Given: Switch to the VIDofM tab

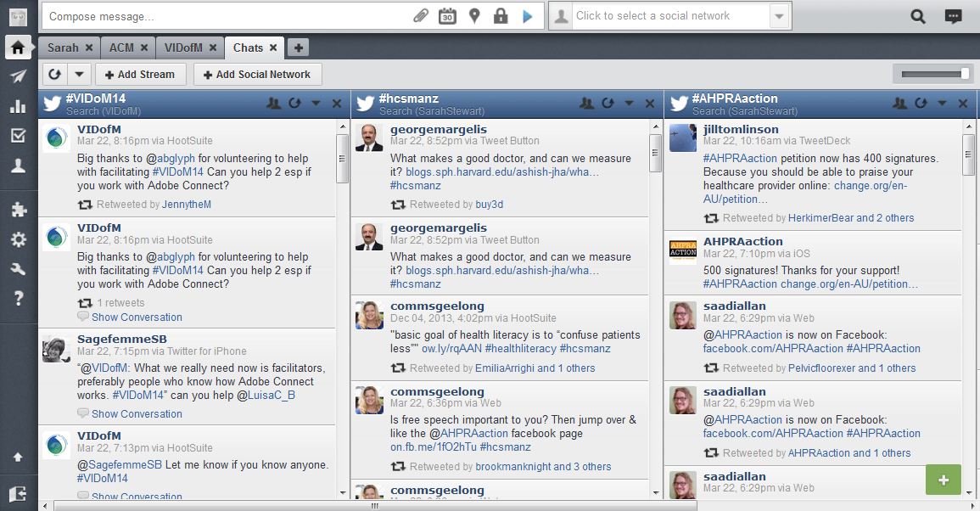Looking at the screenshot, I should [183, 48].
